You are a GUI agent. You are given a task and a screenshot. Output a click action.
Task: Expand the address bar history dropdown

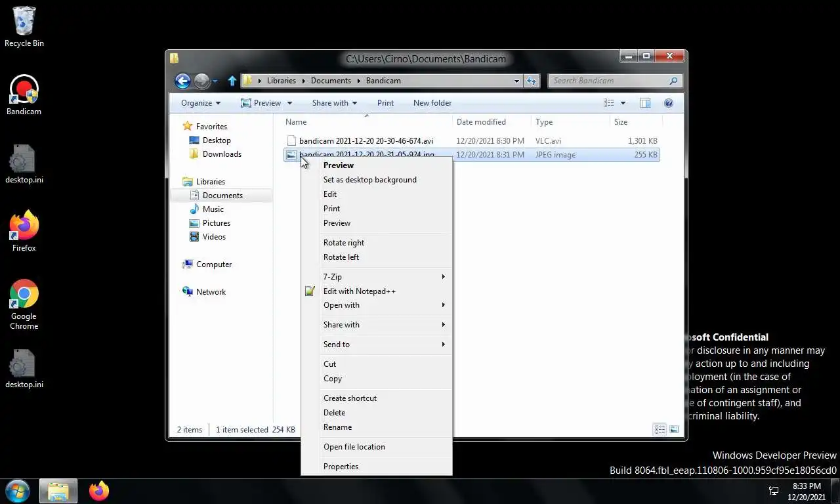coord(517,81)
